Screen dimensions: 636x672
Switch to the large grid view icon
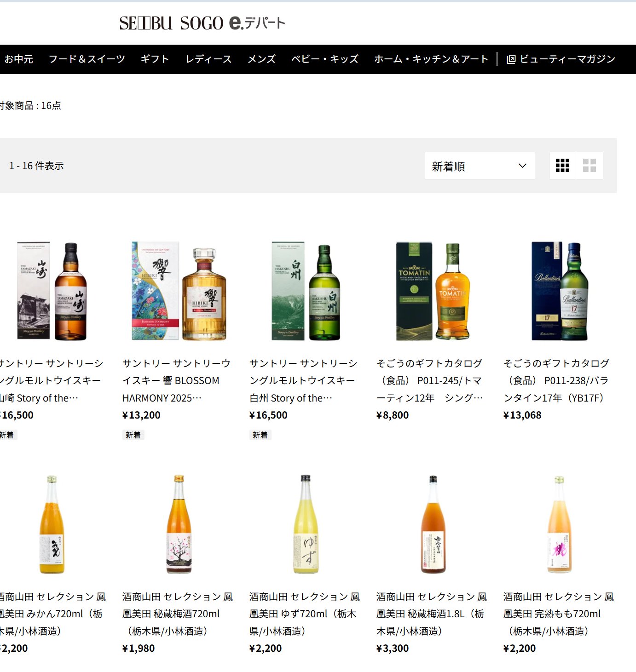[590, 166]
